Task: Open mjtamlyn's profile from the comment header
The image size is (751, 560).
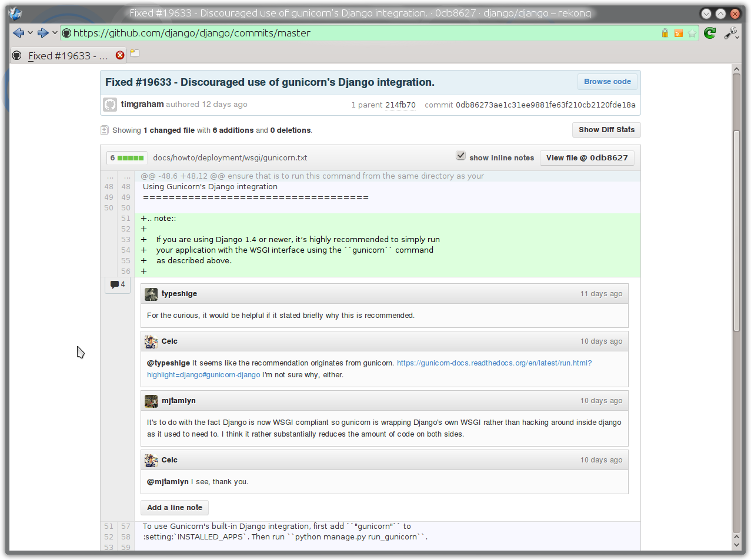Action: coord(179,401)
